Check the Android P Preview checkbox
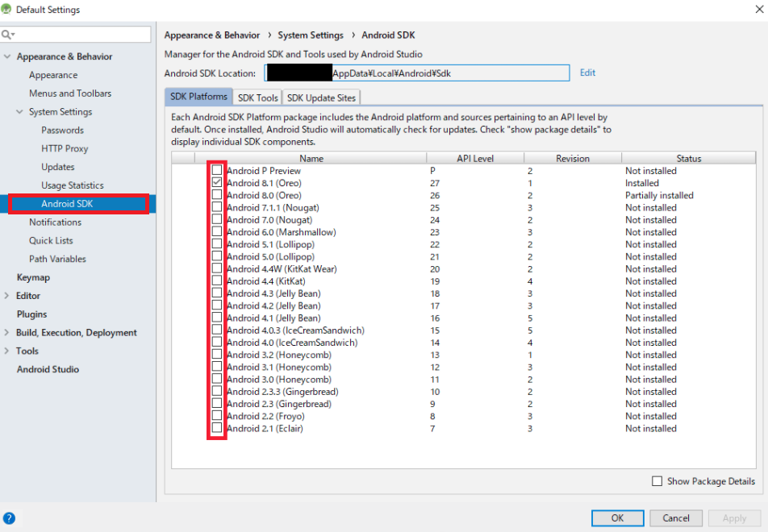Image resolution: width=768 pixels, height=532 pixels. click(x=217, y=170)
